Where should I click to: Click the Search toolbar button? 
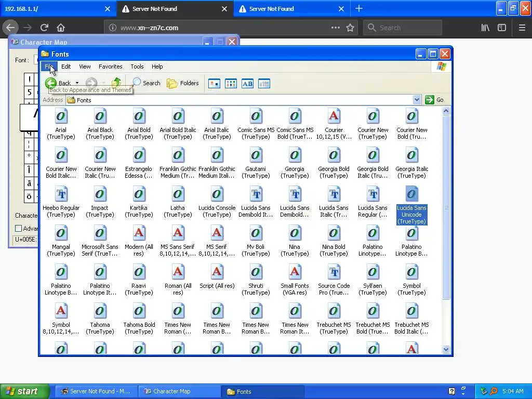(x=146, y=83)
